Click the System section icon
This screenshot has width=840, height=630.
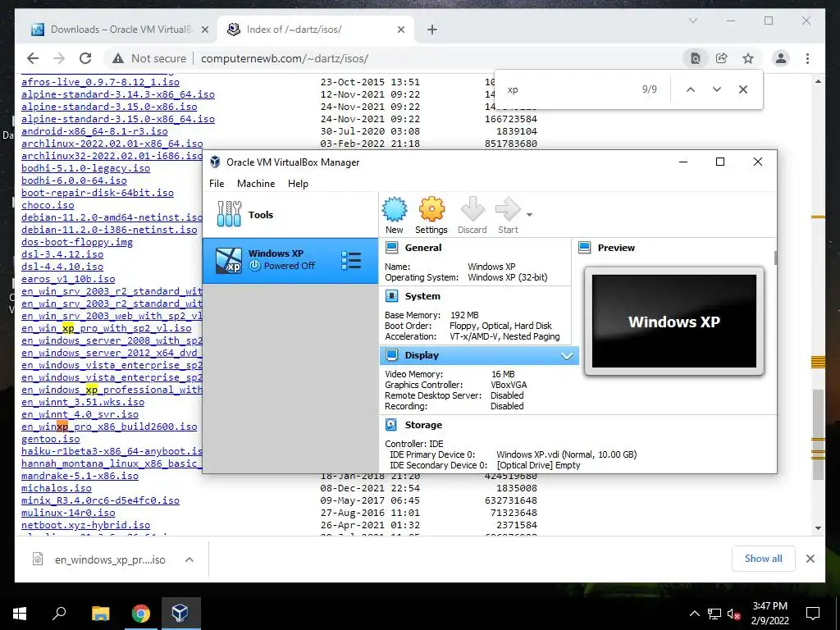coord(391,295)
